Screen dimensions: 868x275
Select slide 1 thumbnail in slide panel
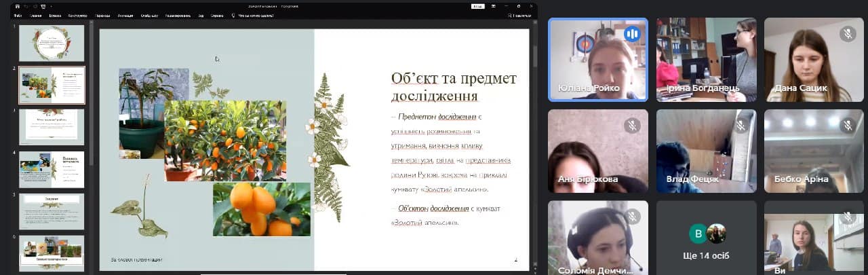coord(52,43)
